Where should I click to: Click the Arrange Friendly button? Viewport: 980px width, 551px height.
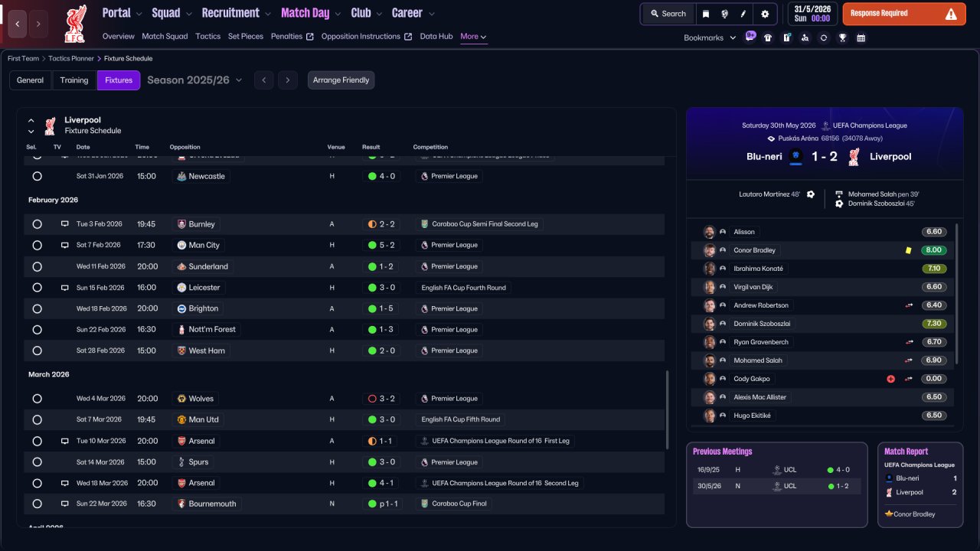[341, 80]
